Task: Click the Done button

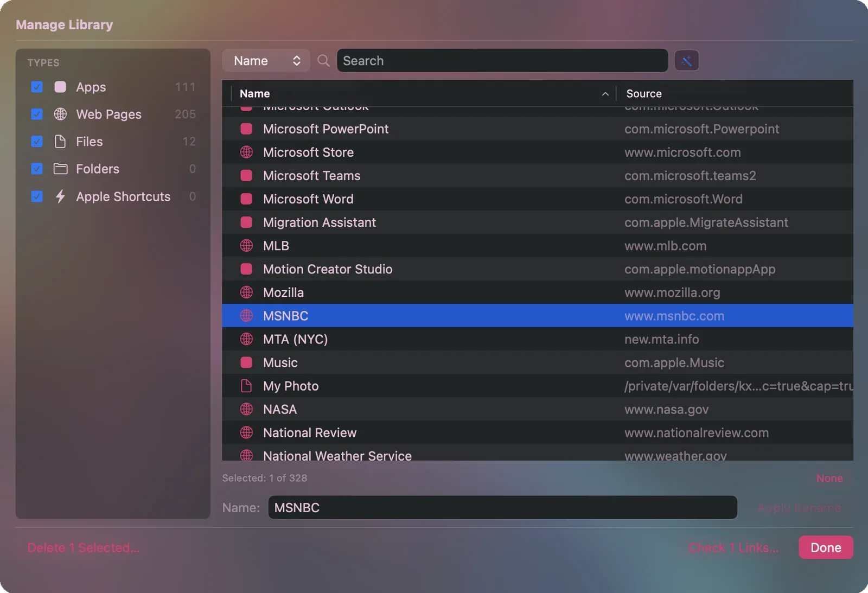Action: point(826,547)
